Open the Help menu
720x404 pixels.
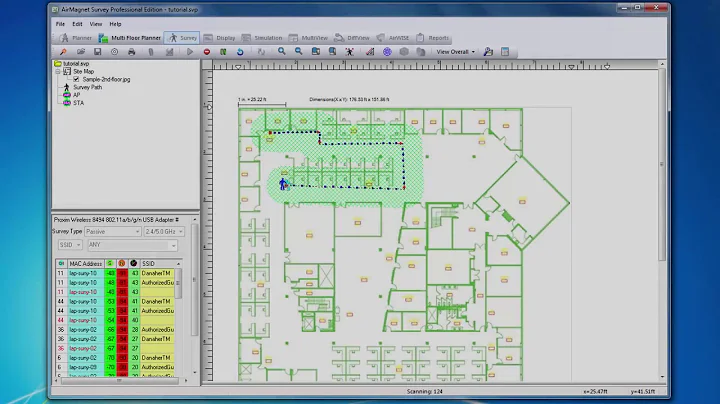[115, 24]
